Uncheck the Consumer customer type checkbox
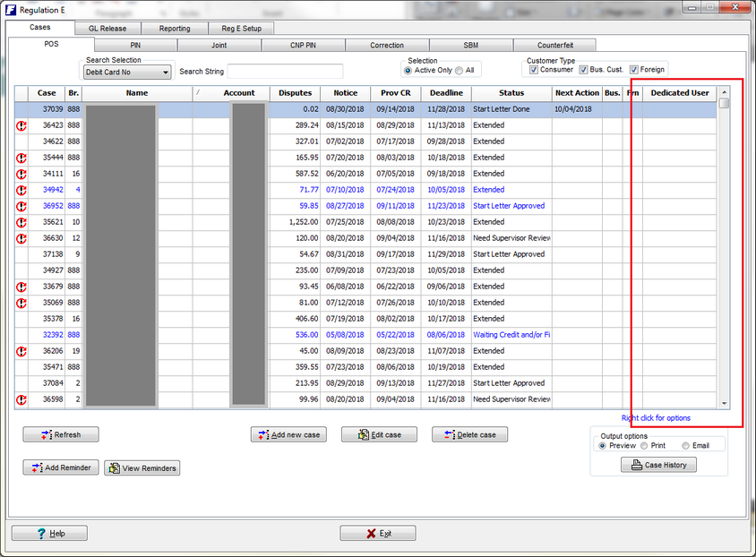 click(x=534, y=70)
